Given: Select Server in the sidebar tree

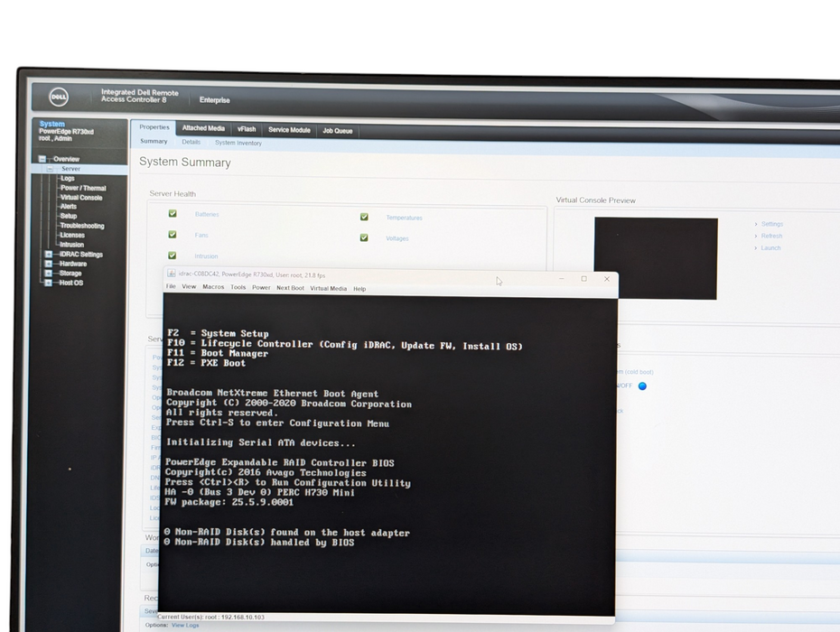Looking at the screenshot, I should coord(70,169).
